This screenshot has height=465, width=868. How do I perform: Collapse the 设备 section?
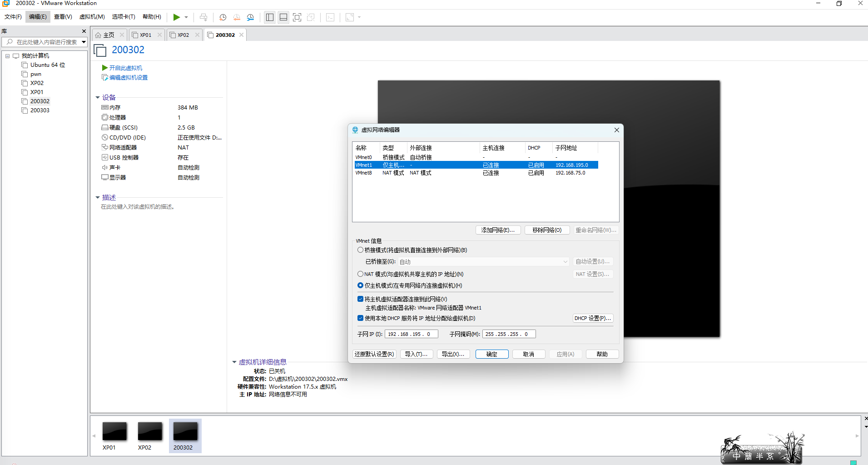click(x=98, y=97)
